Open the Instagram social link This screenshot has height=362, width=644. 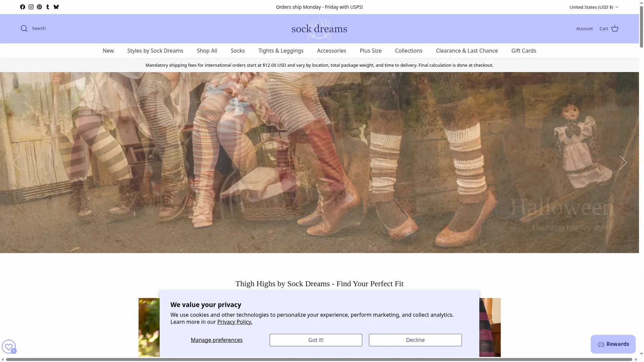[x=31, y=7]
